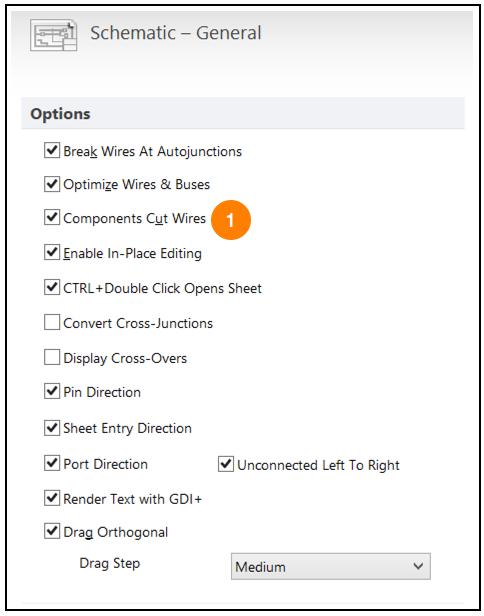Disable Components Cut Wires option
484x616 pixels.
pos(52,217)
